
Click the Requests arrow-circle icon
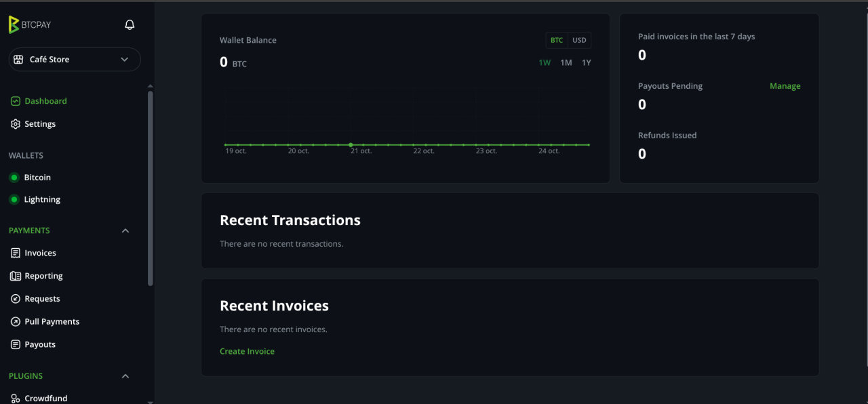pyautogui.click(x=15, y=299)
